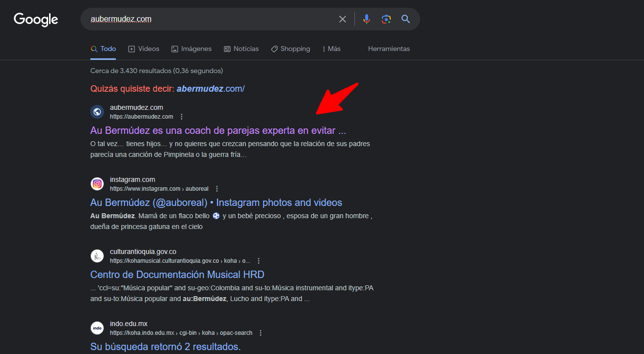644x354 pixels.
Task: Click the indo.edu.mx site name text
Action: (x=129, y=324)
